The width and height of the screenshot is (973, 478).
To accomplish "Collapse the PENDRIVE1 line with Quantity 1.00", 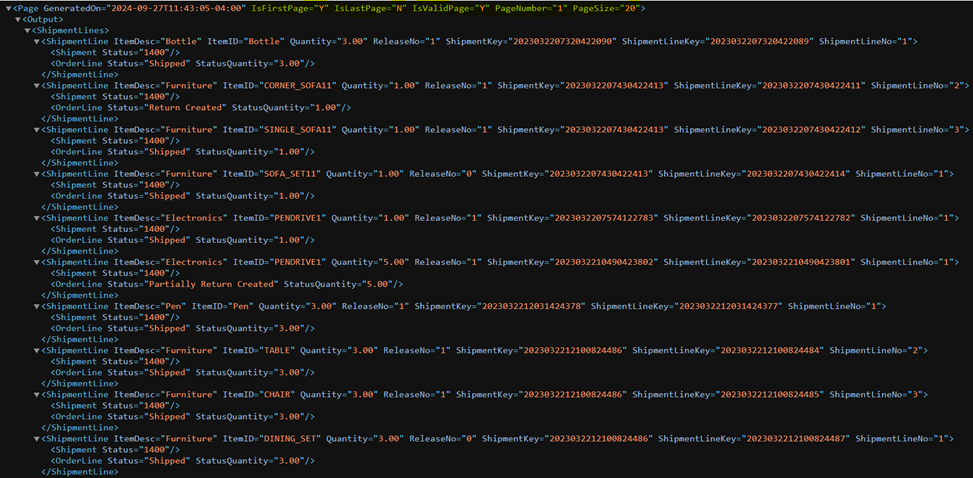I will [37, 218].
